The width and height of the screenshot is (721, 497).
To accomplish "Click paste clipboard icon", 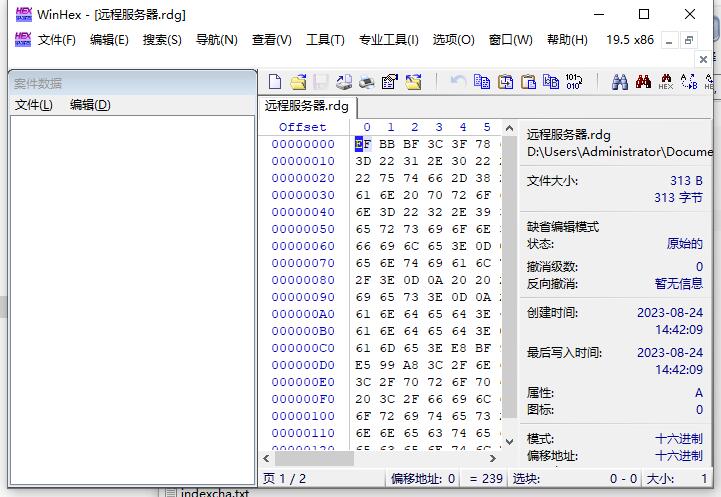I will [528, 82].
